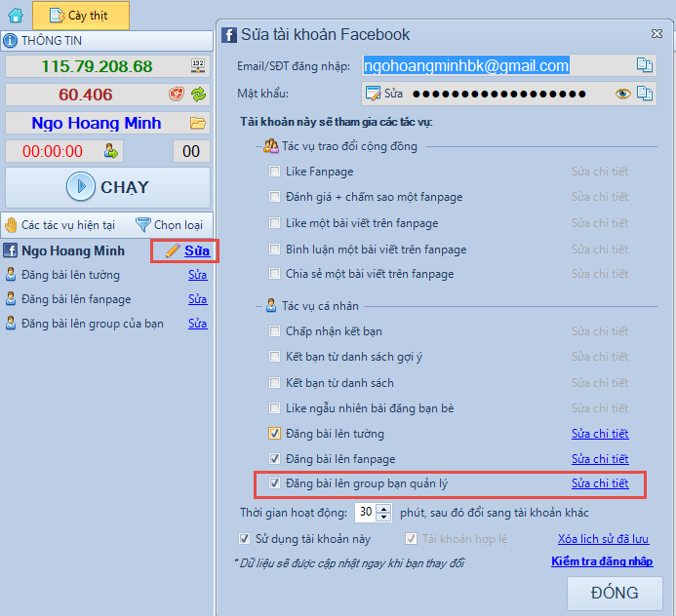The image size is (676, 616).
Task: Start with the CHẠY play button
Action: [107, 187]
